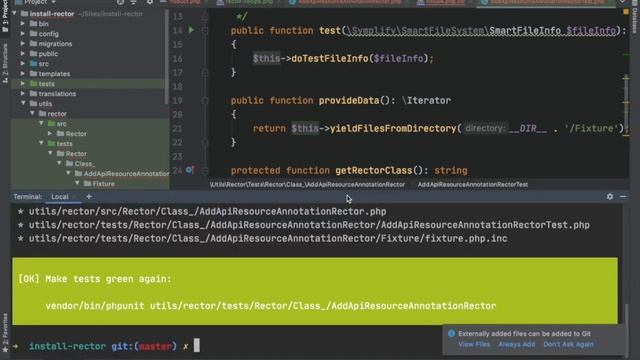The image size is (640, 360).
Task: Expand the translations folder
Action: point(23,93)
